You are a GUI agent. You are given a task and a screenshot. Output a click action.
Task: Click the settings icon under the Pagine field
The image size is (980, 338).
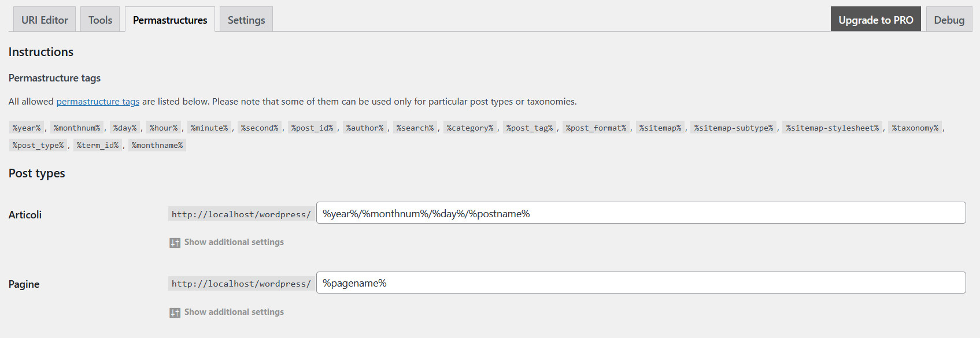click(175, 313)
